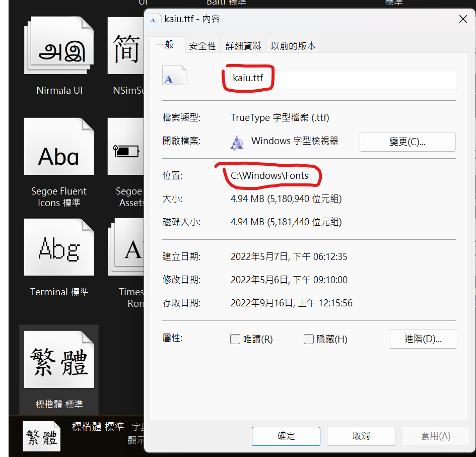Open the Segoe Fluent Icons font thumbnail
Image resolution: width=476 pixels, height=457 pixels.
point(59,146)
